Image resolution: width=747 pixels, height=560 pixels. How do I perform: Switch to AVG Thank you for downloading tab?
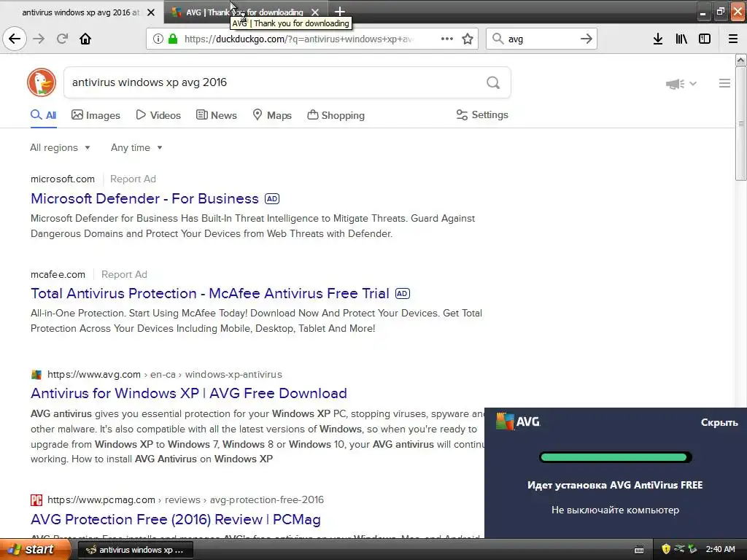pos(245,12)
